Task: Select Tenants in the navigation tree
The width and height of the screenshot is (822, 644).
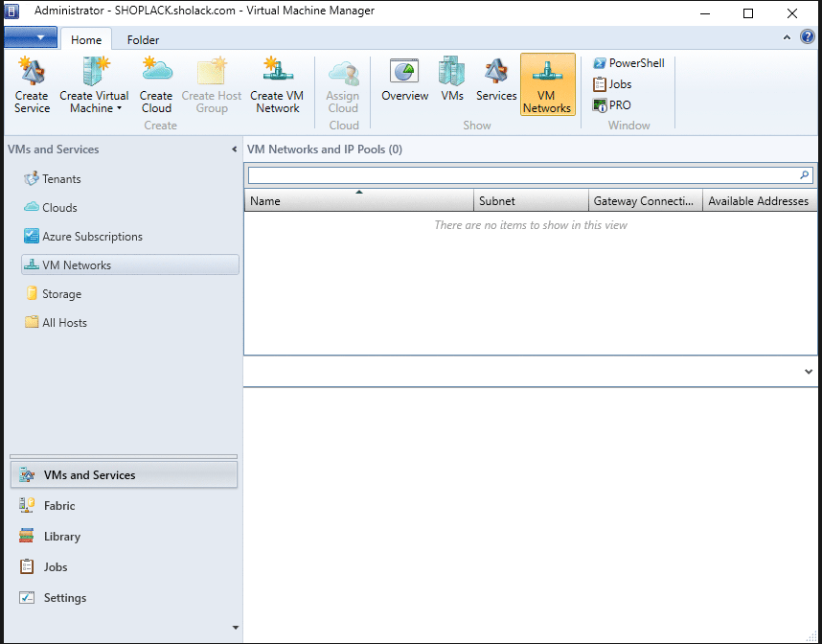Action: 53,179
